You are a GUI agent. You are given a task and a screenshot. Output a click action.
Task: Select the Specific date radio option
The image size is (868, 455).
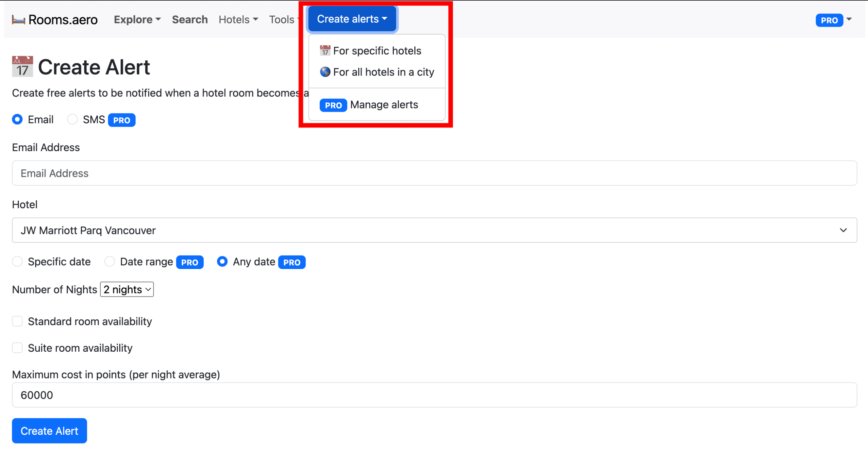click(17, 262)
